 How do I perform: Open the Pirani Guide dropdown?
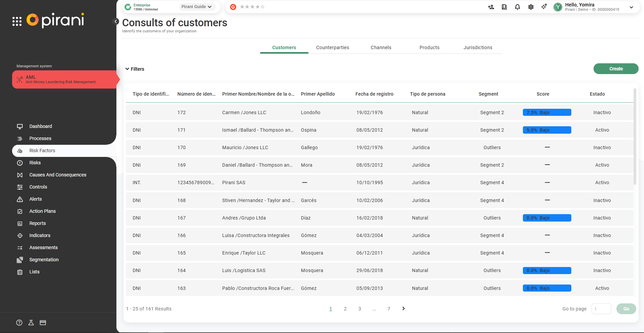click(196, 7)
